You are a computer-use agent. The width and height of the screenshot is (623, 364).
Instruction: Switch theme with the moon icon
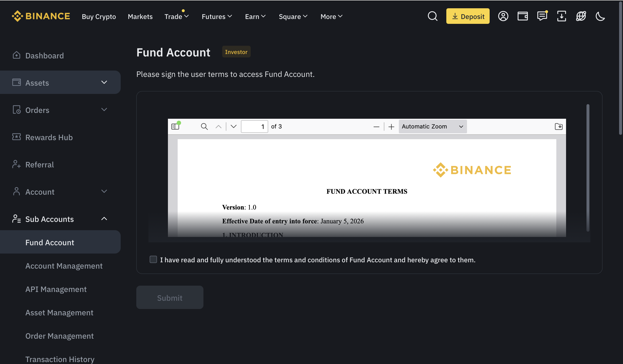tap(600, 16)
